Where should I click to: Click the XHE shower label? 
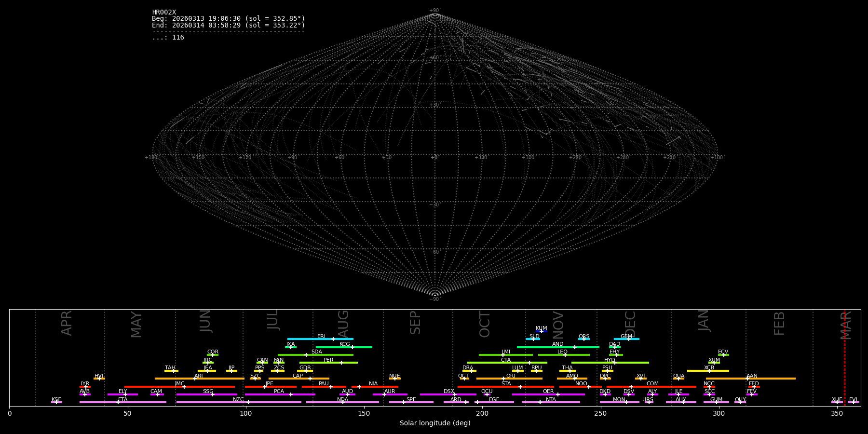click(837, 400)
